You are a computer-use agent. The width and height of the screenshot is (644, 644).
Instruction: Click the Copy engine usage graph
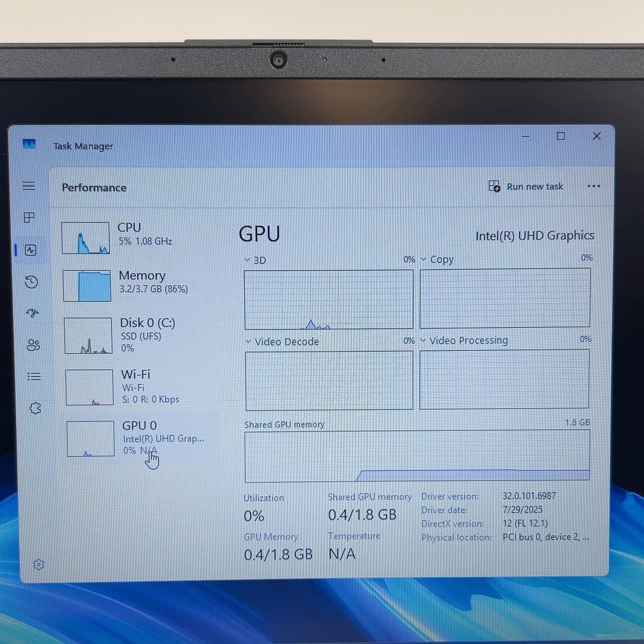coord(505,298)
